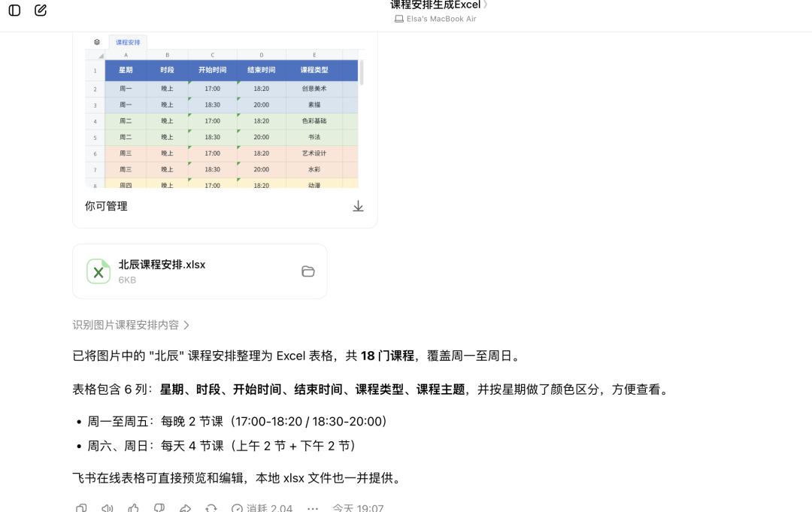Select the 色彩基础 cell

pyautogui.click(x=314, y=120)
